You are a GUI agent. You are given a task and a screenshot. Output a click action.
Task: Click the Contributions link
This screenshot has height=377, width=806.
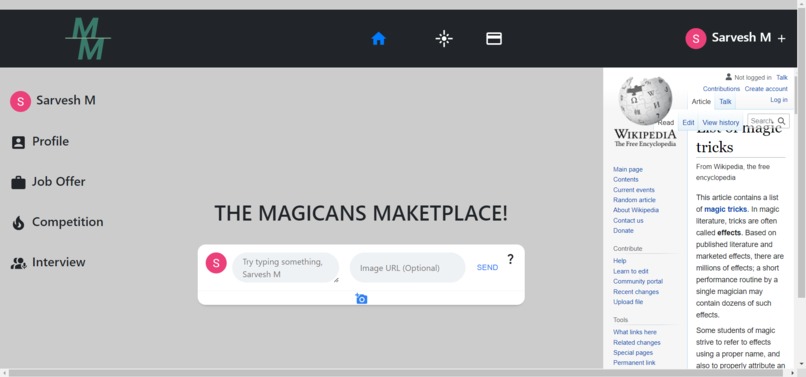(721, 89)
